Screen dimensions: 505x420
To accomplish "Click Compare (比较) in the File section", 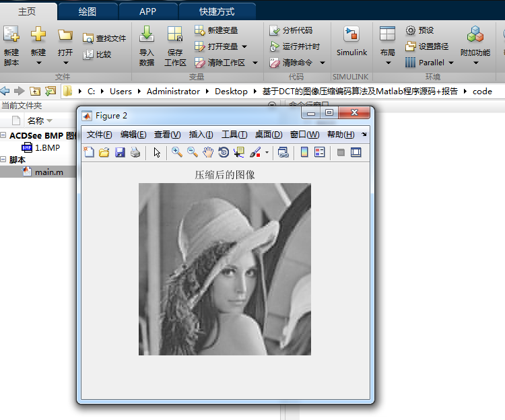I will pos(97,55).
